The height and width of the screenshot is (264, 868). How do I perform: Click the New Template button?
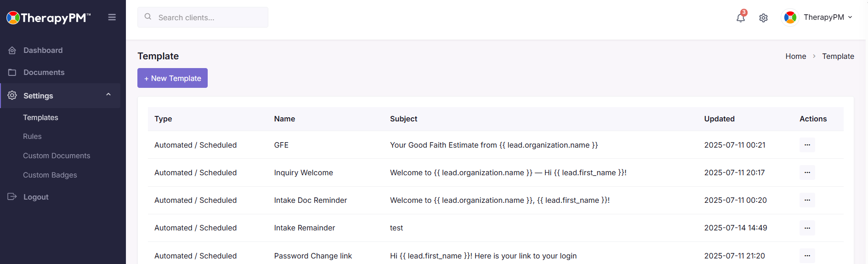coord(172,78)
